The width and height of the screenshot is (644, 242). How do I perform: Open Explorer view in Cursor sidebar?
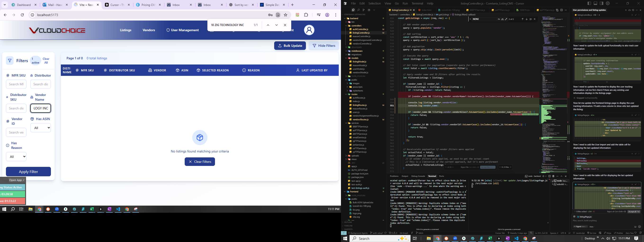[x=353, y=10]
